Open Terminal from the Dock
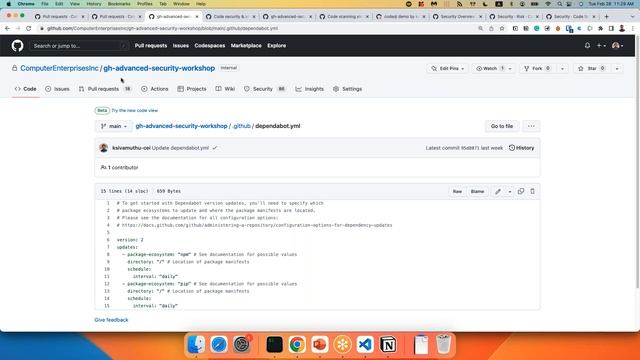 tap(274, 344)
